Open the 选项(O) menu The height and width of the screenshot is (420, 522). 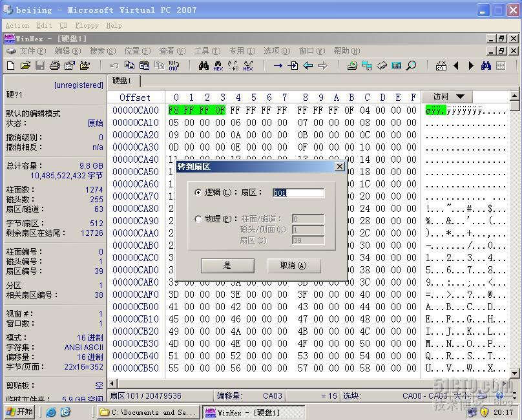277,51
